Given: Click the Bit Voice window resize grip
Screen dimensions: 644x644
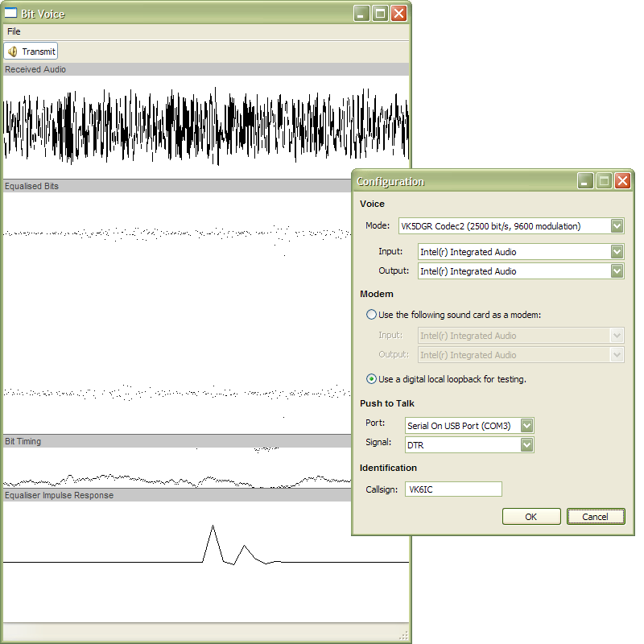Looking at the screenshot, I should [x=404, y=635].
